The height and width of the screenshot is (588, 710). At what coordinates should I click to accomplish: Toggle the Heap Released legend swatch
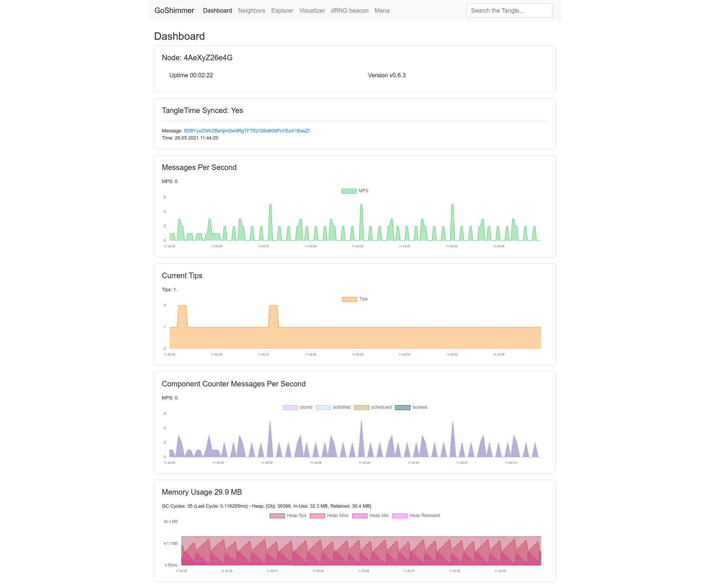pyautogui.click(x=400, y=516)
